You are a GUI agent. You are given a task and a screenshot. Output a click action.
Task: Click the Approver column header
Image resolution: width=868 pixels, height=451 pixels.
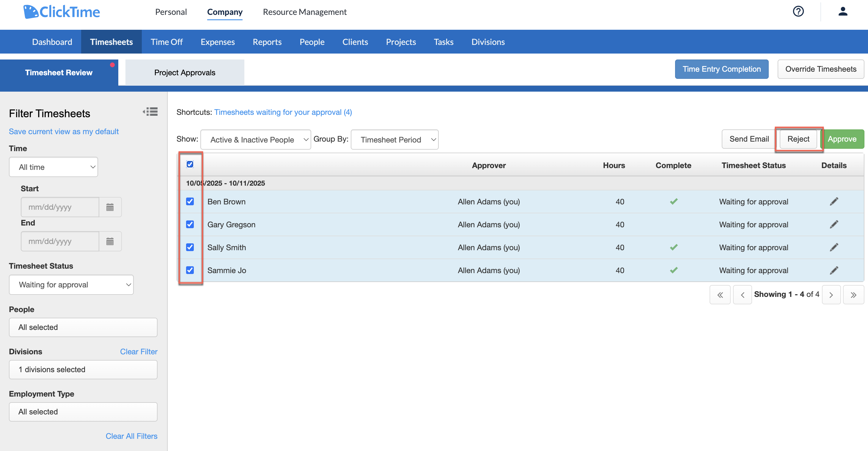point(489,165)
